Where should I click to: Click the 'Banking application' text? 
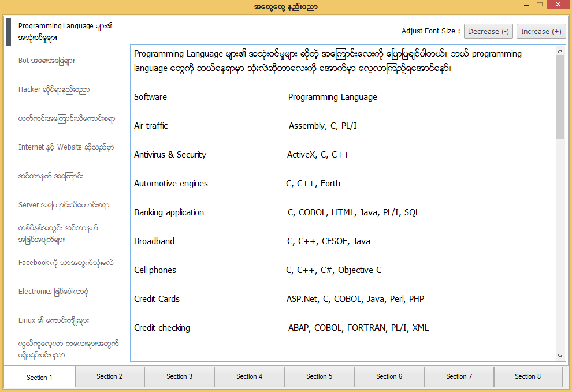(x=169, y=212)
